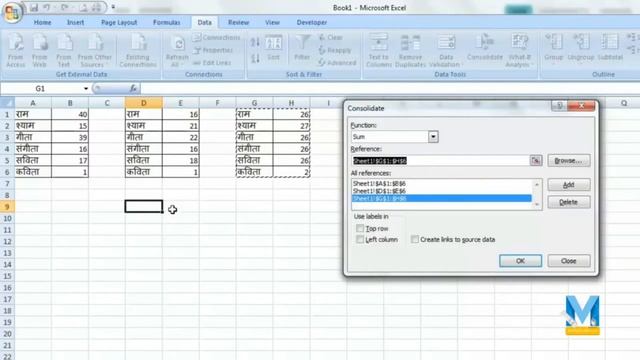Viewport: 640px width, 360px height.
Task: Click cell H2 with value 27
Action: (291, 126)
